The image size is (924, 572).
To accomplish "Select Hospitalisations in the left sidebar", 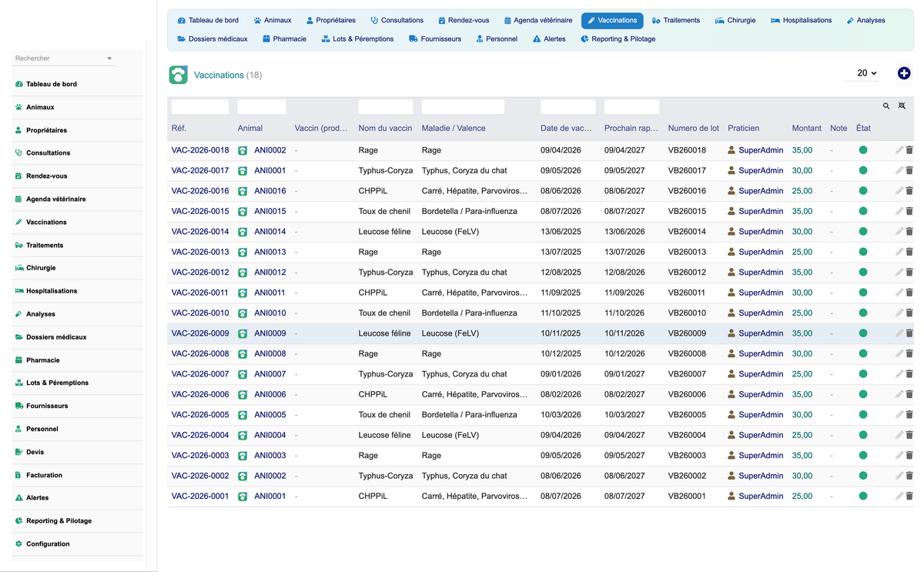I will tap(52, 291).
